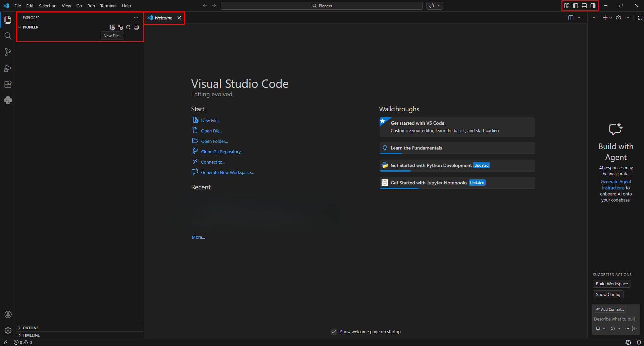Open the Search view in the activity bar

click(x=8, y=36)
